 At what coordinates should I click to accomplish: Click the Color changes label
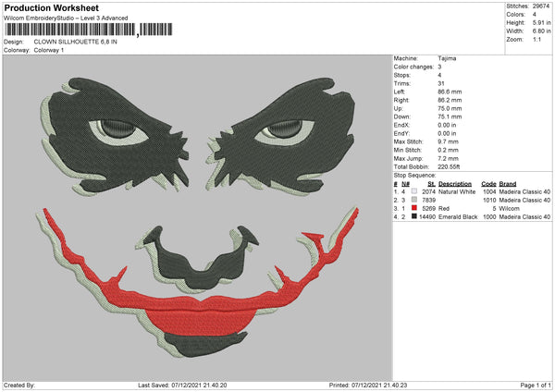click(413, 67)
